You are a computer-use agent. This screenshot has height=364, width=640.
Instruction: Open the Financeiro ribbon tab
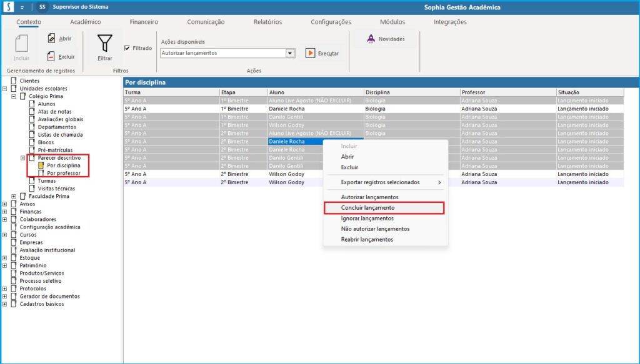click(x=144, y=22)
